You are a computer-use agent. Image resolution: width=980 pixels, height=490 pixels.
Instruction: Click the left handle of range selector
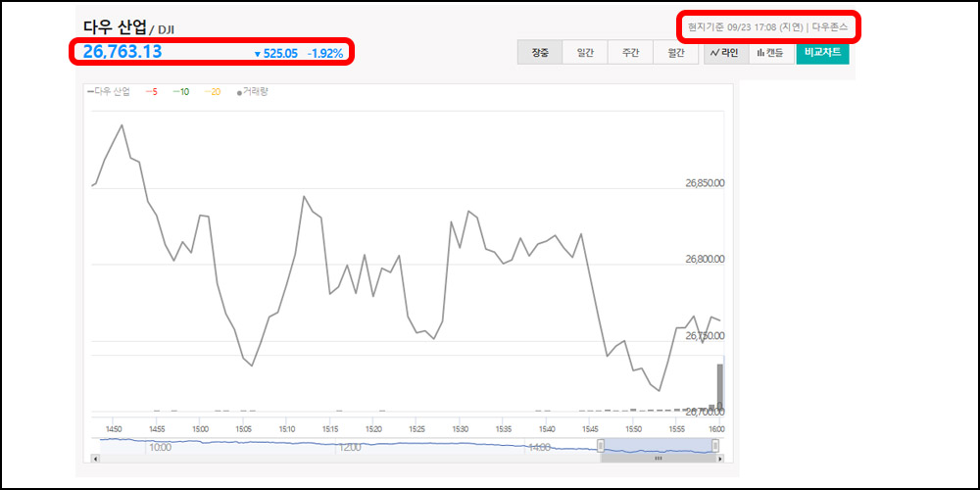tap(601, 446)
